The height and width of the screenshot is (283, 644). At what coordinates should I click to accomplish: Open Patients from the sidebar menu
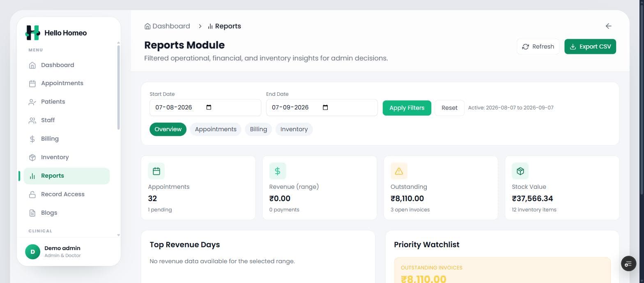point(67,102)
